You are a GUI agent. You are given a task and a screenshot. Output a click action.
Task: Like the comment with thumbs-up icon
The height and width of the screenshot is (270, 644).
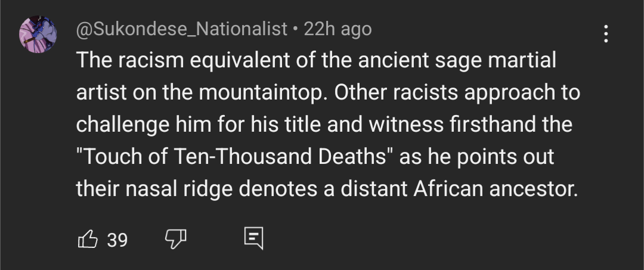click(x=88, y=240)
